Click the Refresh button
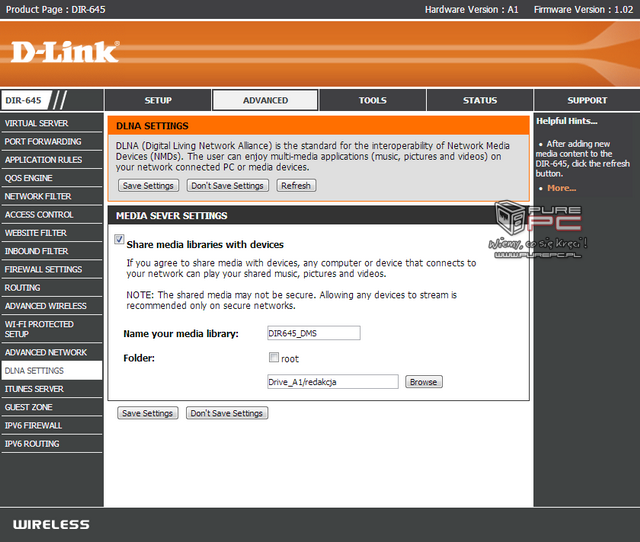The width and height of the screenshot is (640, 542). [296, 186]
